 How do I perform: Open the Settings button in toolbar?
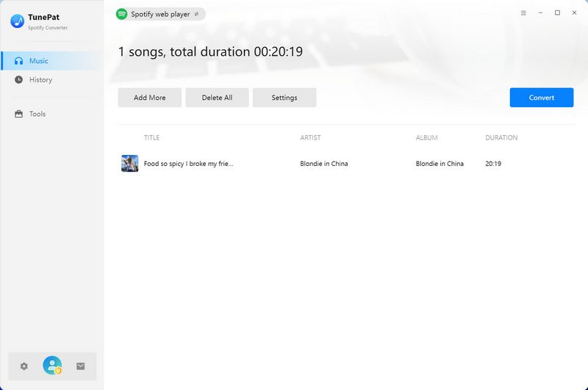tap(284, 98)
